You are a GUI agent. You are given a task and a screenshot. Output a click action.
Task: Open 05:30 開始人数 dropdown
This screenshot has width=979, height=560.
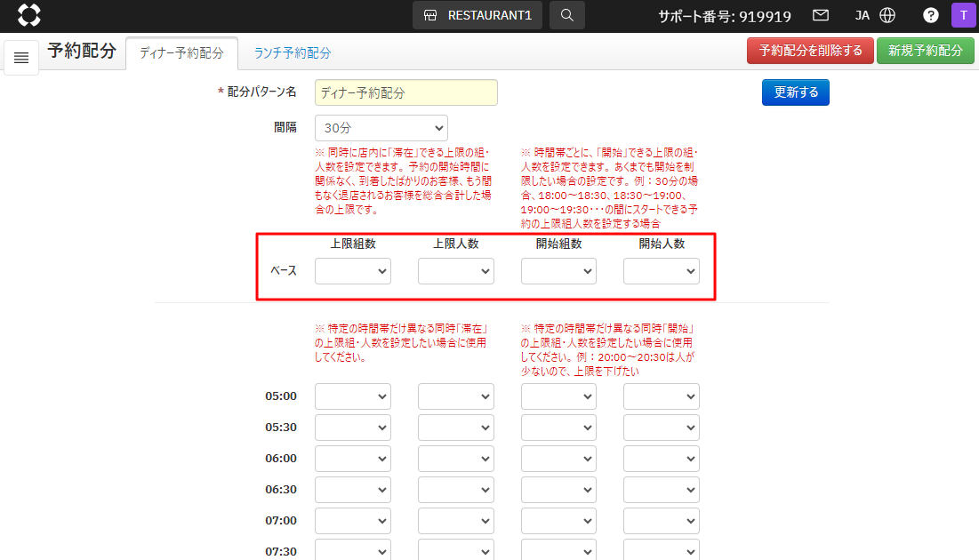(x=662, y=428)
